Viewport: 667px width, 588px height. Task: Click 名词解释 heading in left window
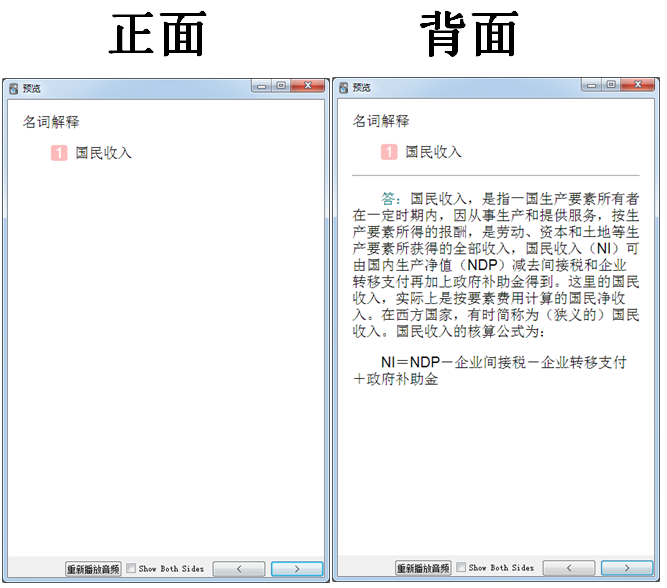coord(51,122)
